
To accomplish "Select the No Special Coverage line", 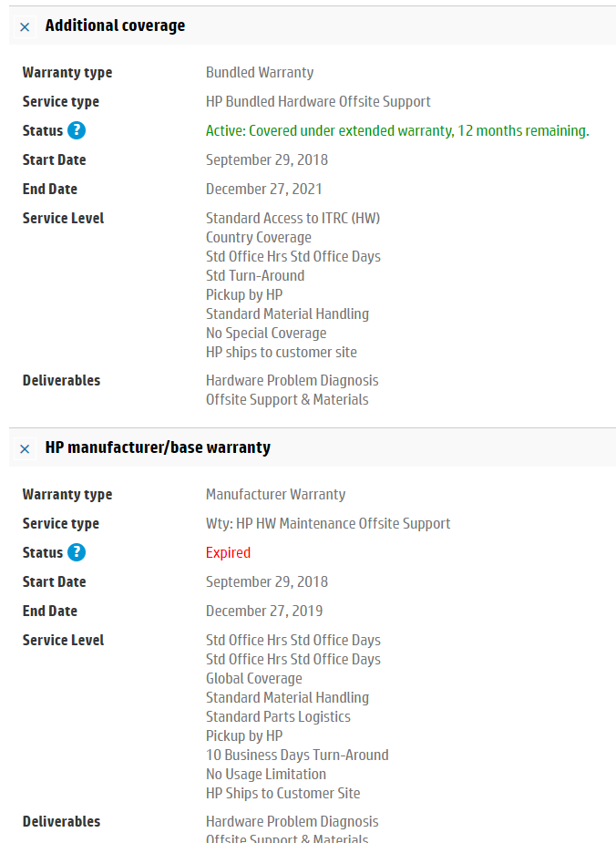I will tap(265, 333).
